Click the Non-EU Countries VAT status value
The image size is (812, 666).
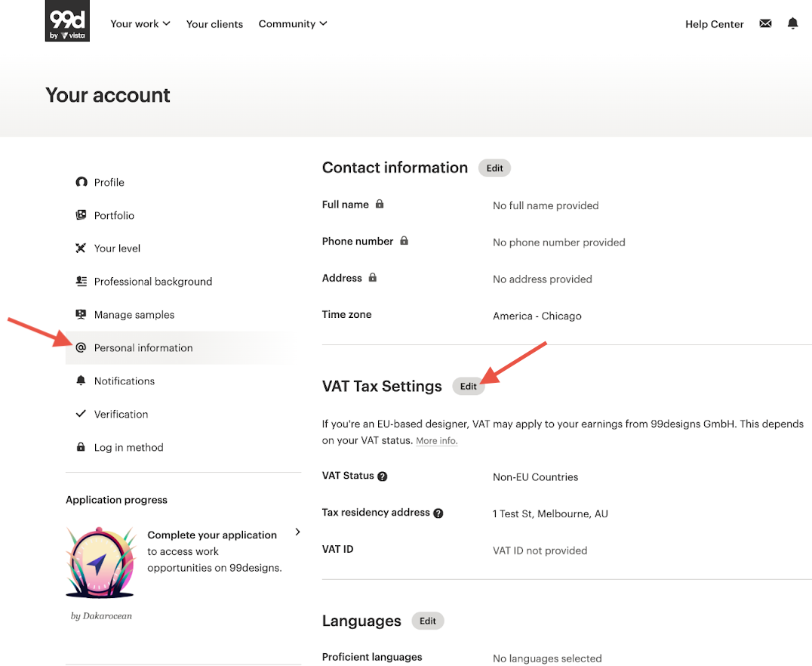click(536, 476)
